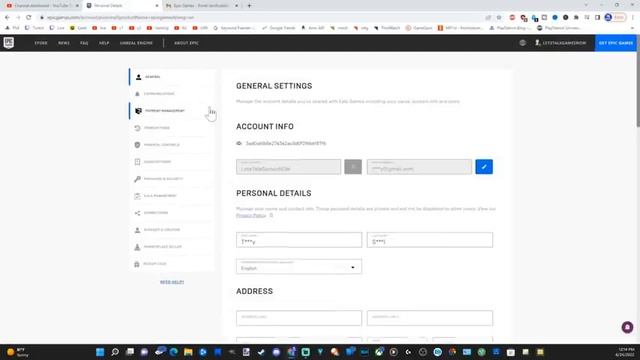
Task: Open Chrome extensions puzzle icon
Action: [576, 18]
